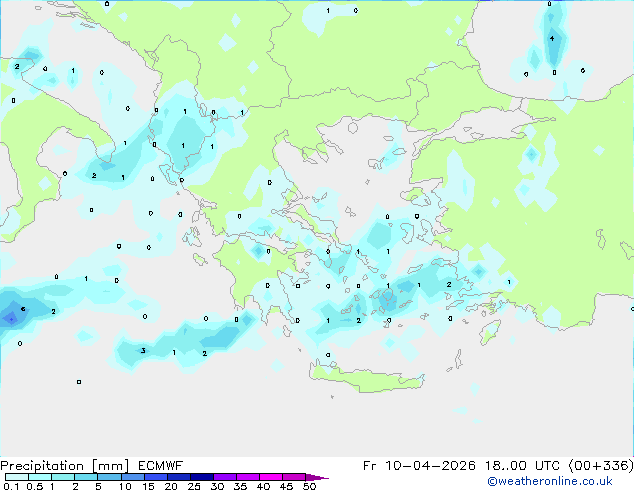The width and height of the screenshot is (634, 490).
Task: Click the legend label "40"
Action: click(x=263, y=486)
